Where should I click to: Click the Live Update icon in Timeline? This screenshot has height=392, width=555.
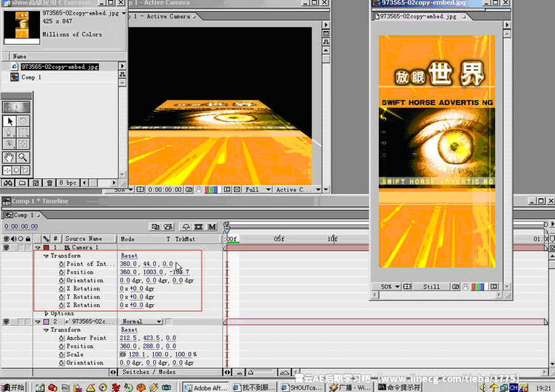[x=155, y=227]
